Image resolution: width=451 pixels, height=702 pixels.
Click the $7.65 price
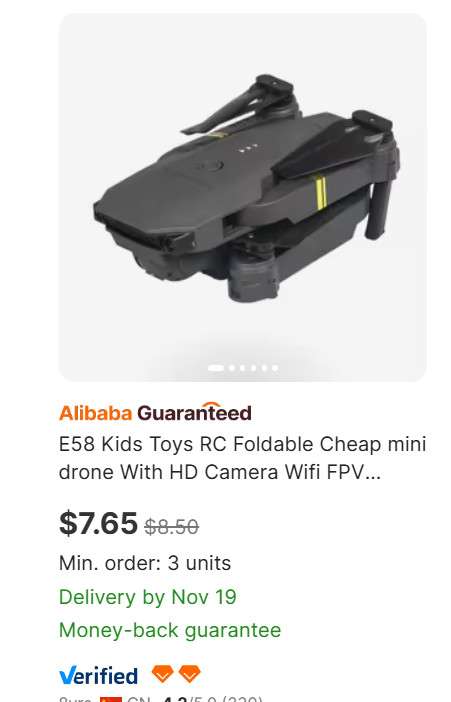pos(98,523)
